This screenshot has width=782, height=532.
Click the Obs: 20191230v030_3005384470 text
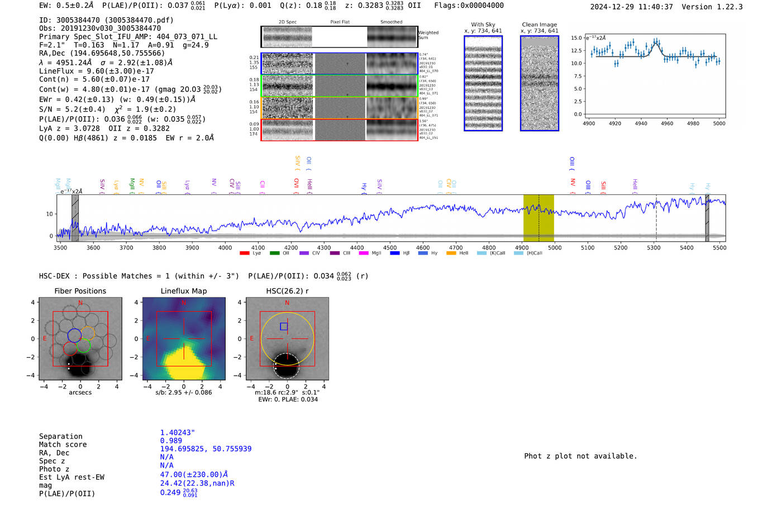[x=100, y=28]
